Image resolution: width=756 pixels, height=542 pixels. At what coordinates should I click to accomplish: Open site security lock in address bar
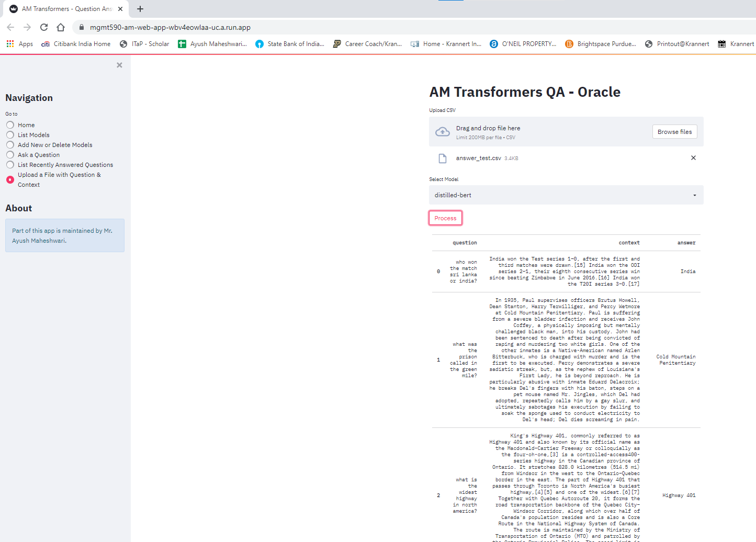(x=81, y=27)
